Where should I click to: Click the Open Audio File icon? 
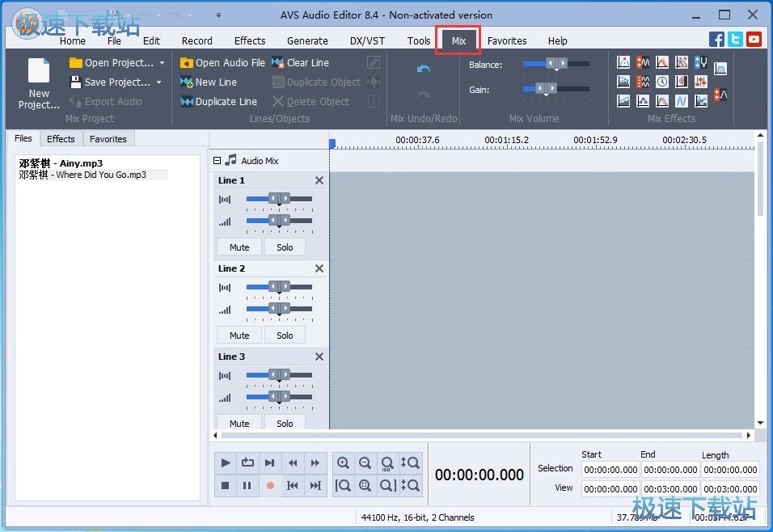coord(187,63)
